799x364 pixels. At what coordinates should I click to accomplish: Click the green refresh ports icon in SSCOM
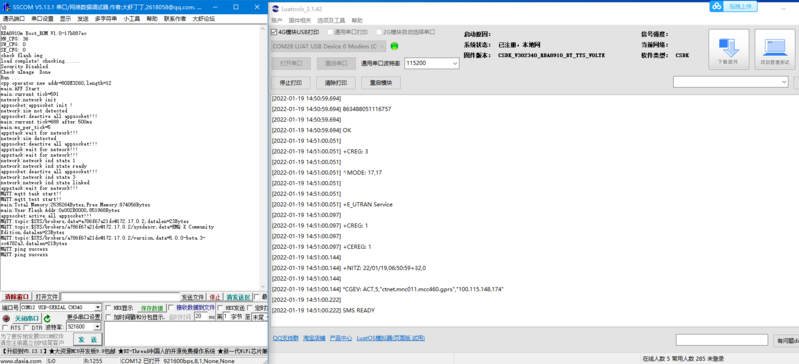[47, 318]
